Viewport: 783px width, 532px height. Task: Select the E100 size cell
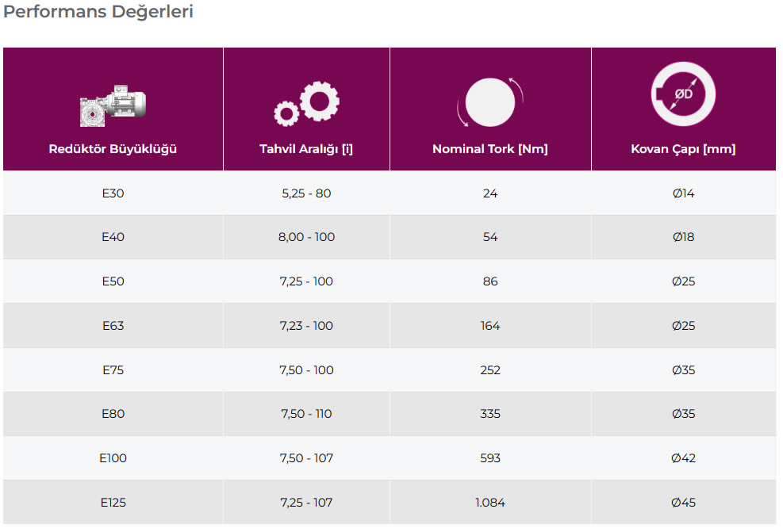pos(113,458)
